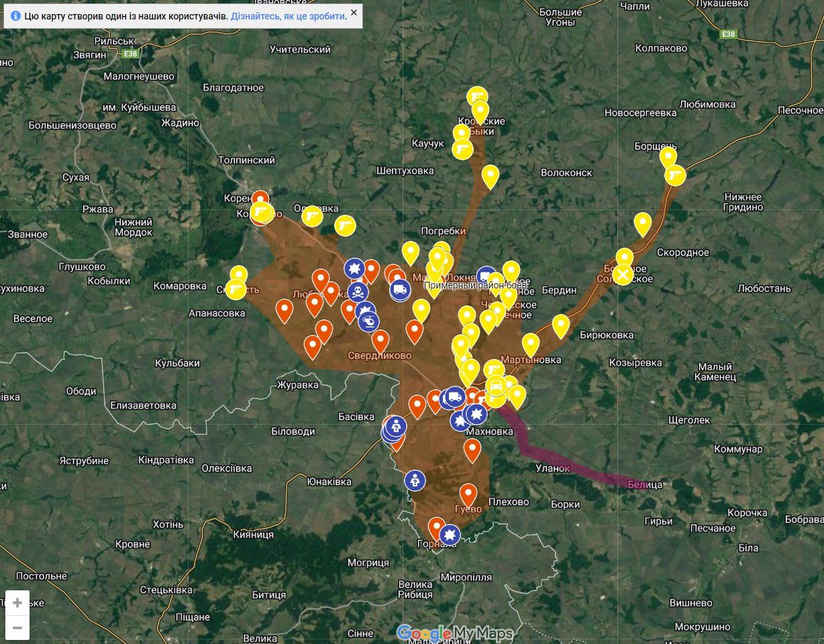Viewport: 824px width, 644px height.
Task: Select the yellow gun marker at Ольговка
Action: (312, 215)
